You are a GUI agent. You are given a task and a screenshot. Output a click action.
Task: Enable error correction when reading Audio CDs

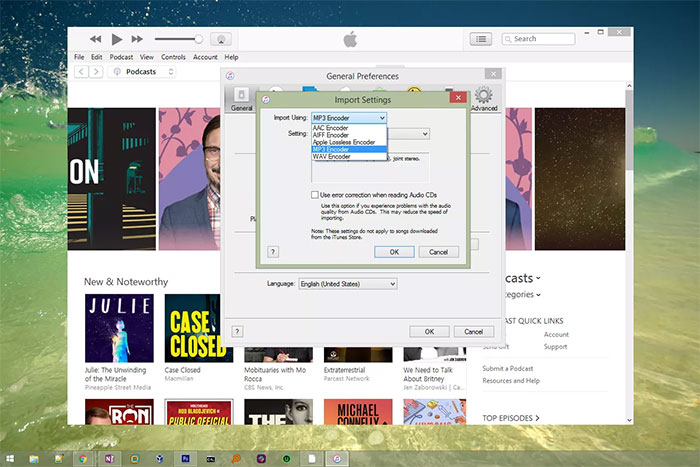point(314,195)
